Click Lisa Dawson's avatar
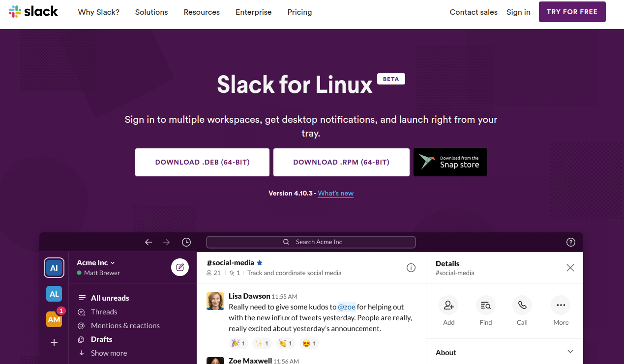This screenshot has width=624, height=364. pos(215,301)
